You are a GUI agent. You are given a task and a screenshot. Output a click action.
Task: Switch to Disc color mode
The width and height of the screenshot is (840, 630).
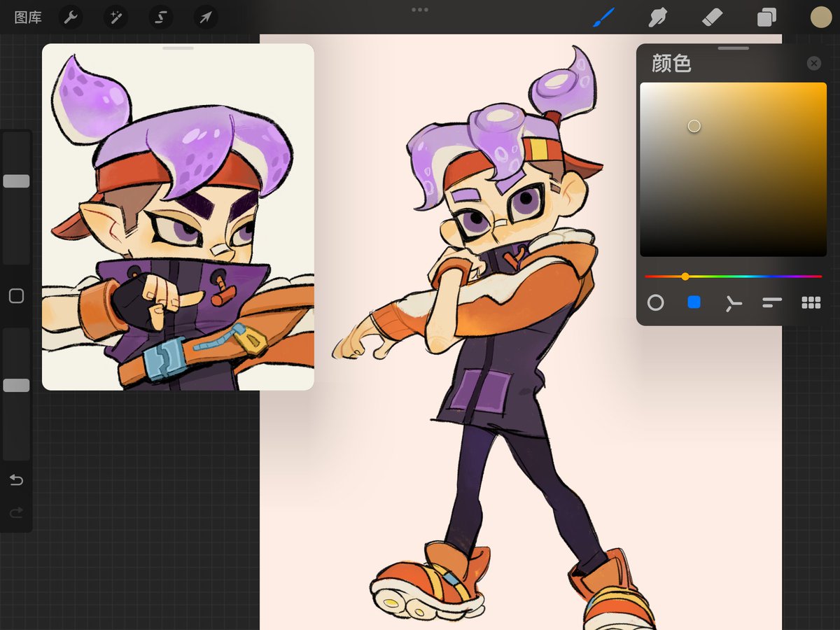(x=655, y=302)
